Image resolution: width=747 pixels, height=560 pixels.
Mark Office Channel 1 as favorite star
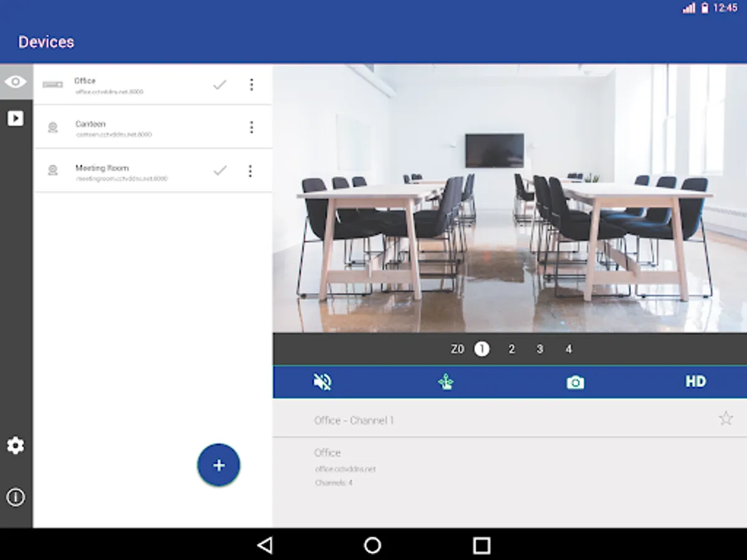[726, 419]
